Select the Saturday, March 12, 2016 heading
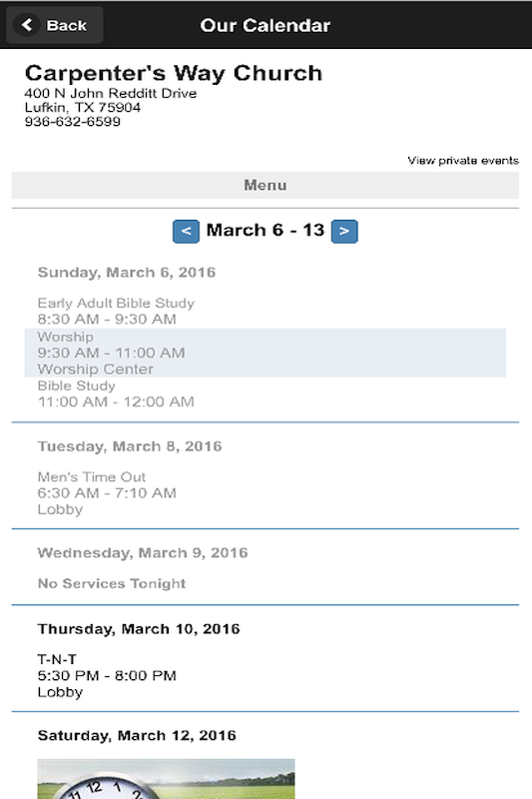532x799 pixels. point(137,736)
